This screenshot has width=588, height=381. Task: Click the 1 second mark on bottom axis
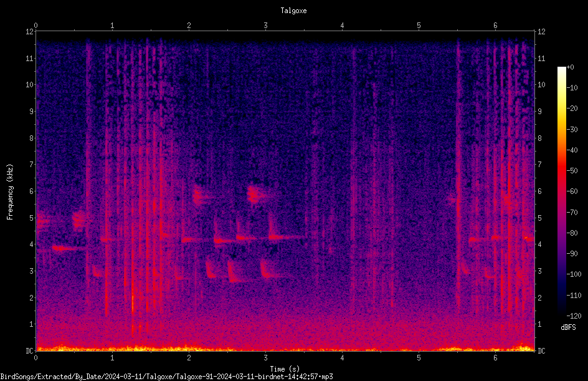point(112,358)
